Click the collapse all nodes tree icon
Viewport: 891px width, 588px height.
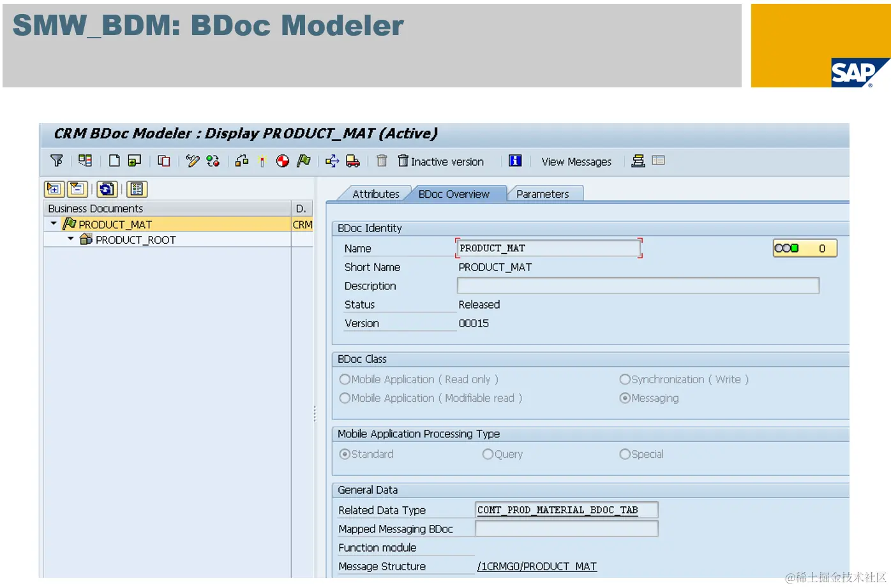point(77,189)
